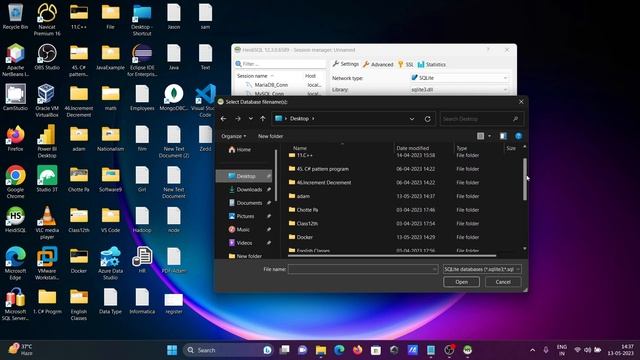Screen dimensions: 640x360
Task: Open Oracle VM VirtualBox desktop icon
Action: coord(47,100)
